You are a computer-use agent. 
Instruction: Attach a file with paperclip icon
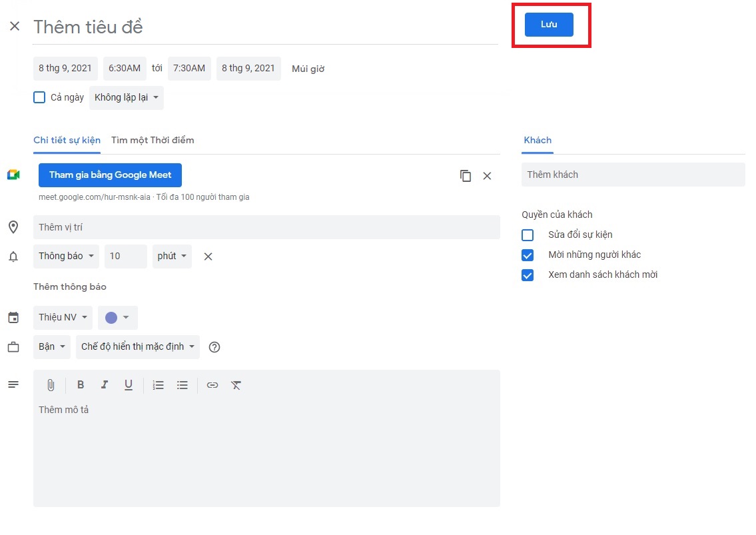click(x=51, y=385)
